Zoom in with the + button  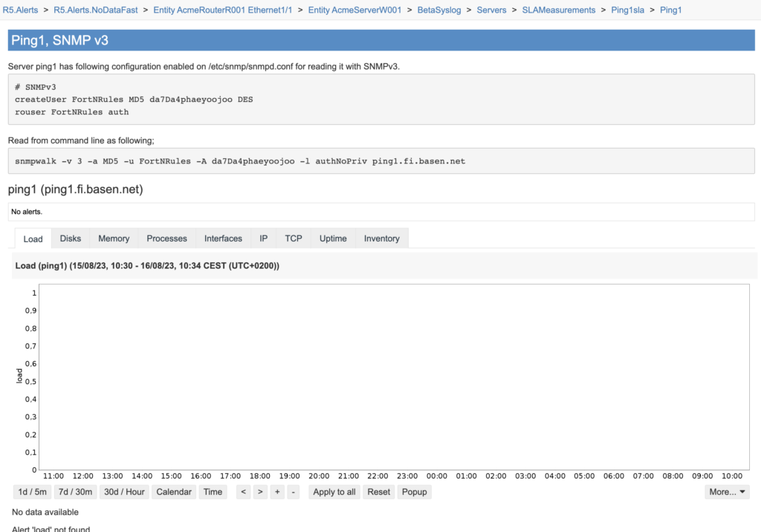(277, 492)
